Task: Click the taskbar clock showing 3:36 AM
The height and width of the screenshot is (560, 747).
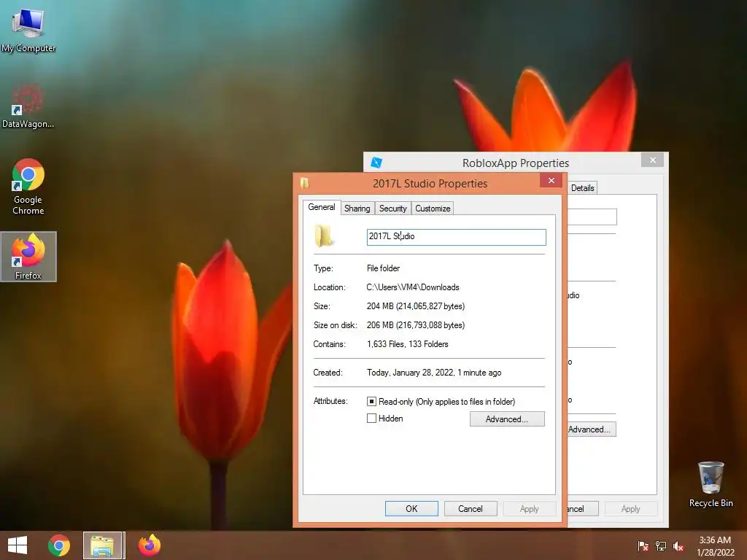Action: (715, 546)
